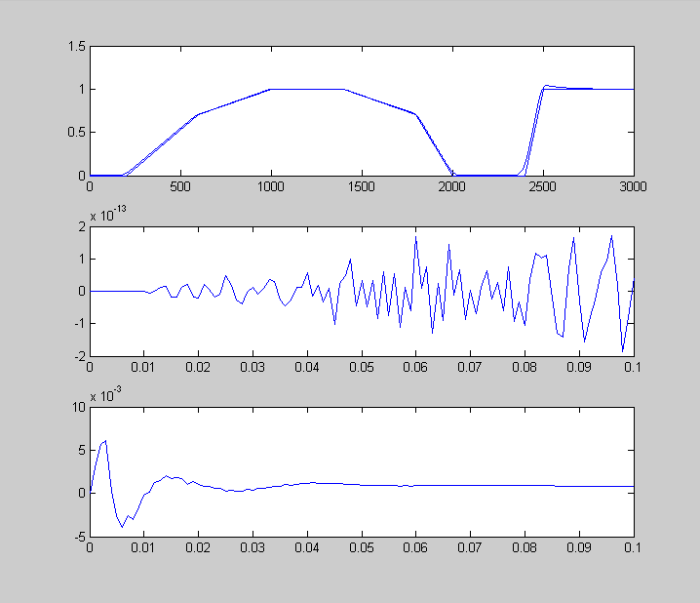Image resolution: width=700 pixels, height=603 pixels.
Task: Click the "10" y-axis label of bottom plot
Action: pyautogui.click(x=77, y=408)
